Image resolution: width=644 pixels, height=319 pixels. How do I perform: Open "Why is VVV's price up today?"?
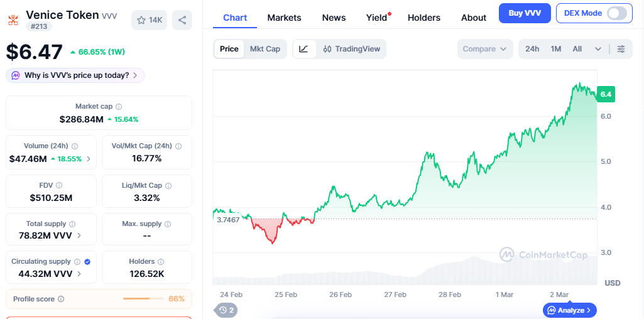pyautogui.click(x=75, y=75)
